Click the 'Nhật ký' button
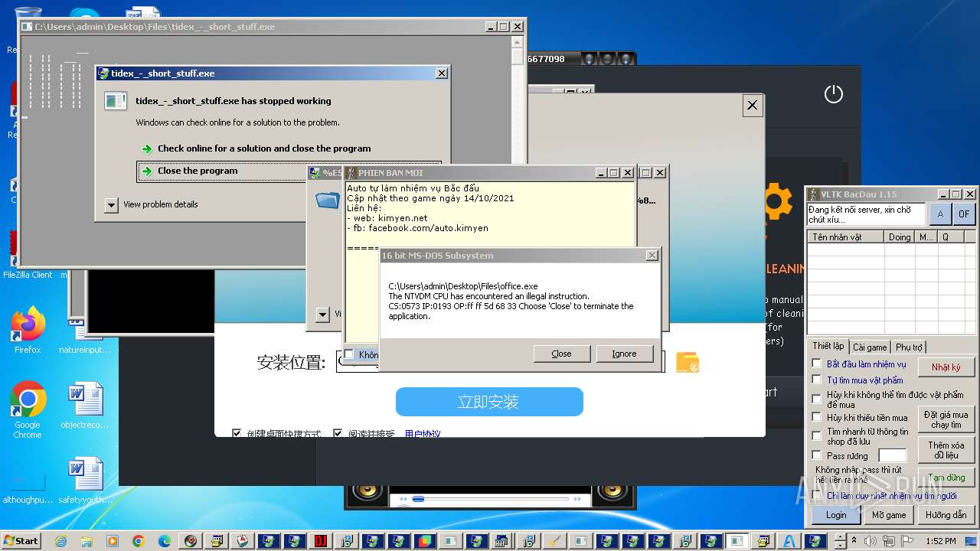The image size is (980, 551). point(946,367)
